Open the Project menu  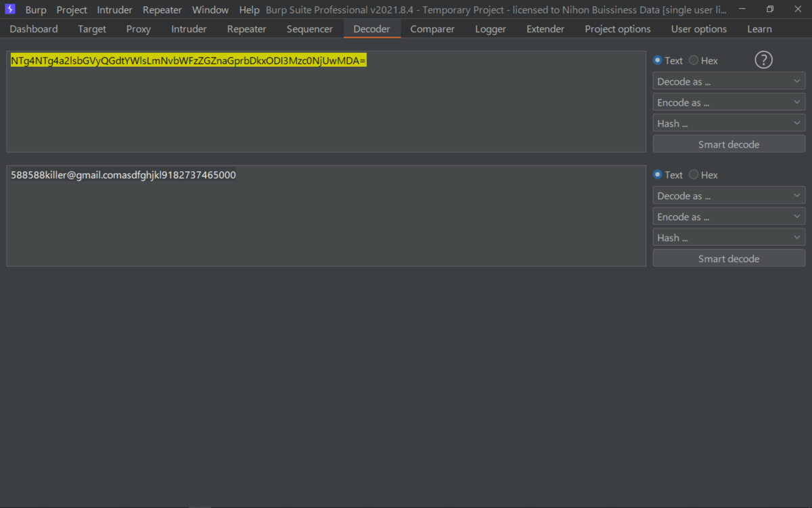(72, 10)
